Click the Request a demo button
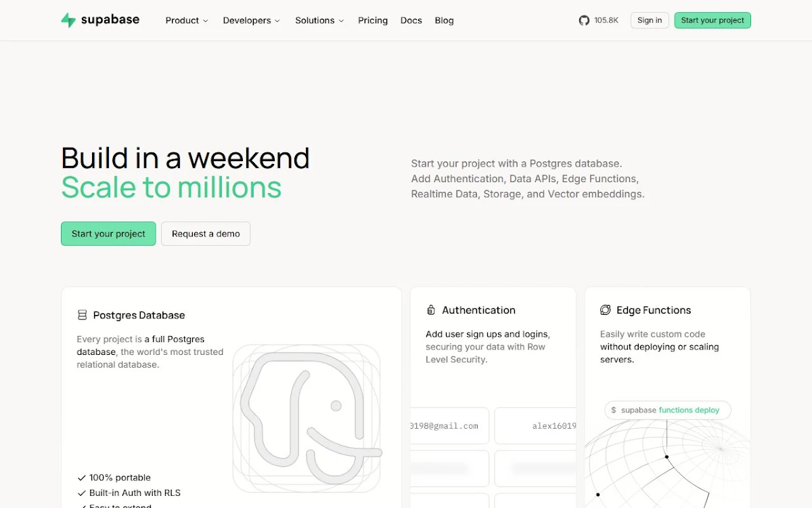The height and width of the screenshot is (508, 812). click(206, 234)
